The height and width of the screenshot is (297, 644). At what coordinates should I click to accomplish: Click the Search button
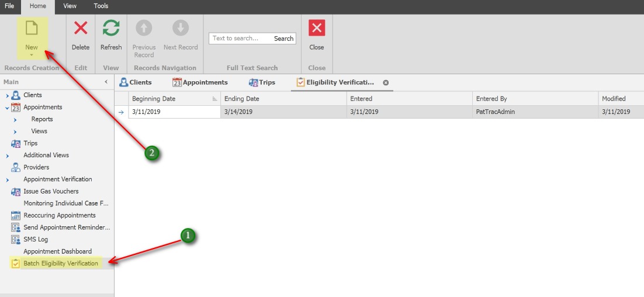tap(284, 39)
